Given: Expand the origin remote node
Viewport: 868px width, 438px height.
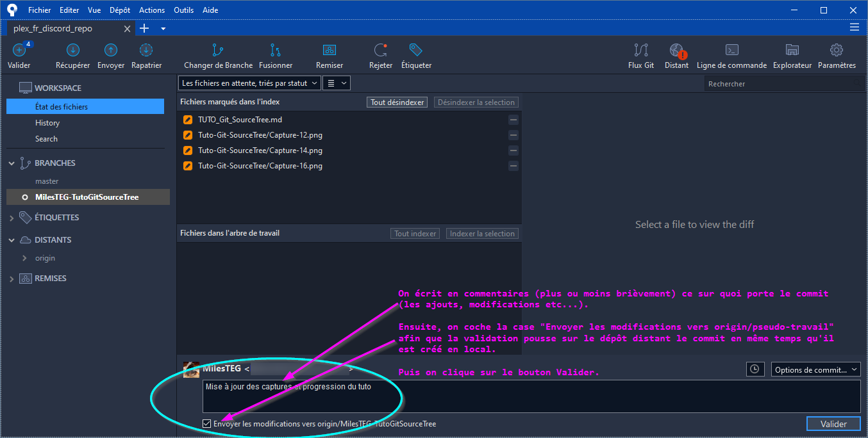Looking at the screenshot, I should click(24, 258).
